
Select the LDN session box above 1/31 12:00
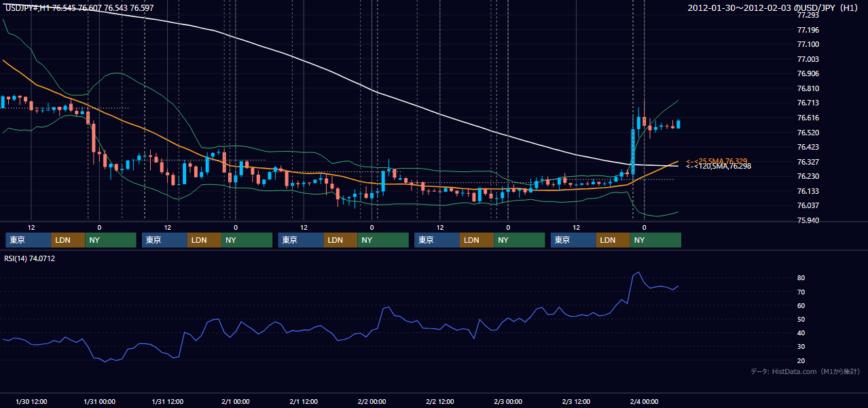point(204,240)
